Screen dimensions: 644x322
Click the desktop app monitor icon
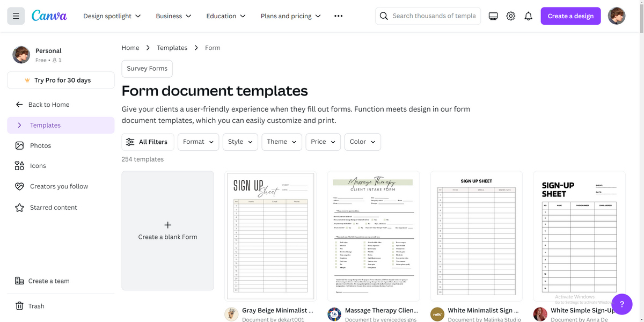tap(493, 16)
